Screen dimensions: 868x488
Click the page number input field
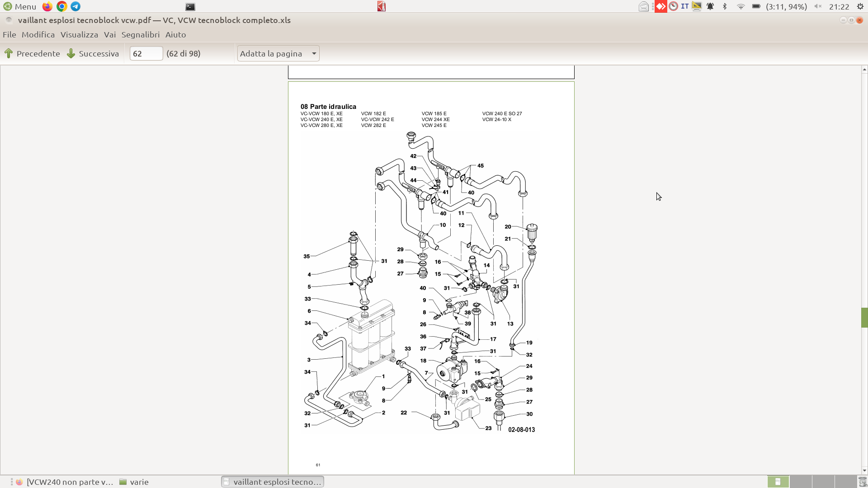pyautogui.click(x=146, y=53)
